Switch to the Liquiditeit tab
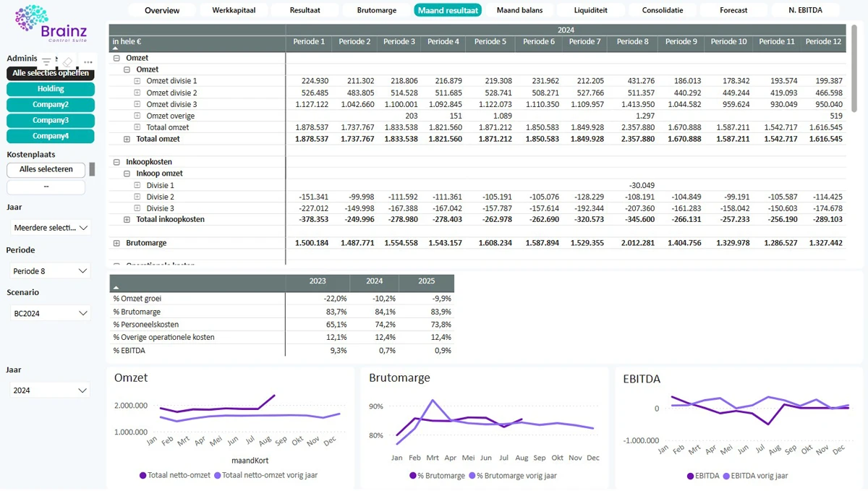This screenshot has height=491, width=868. 590,10
